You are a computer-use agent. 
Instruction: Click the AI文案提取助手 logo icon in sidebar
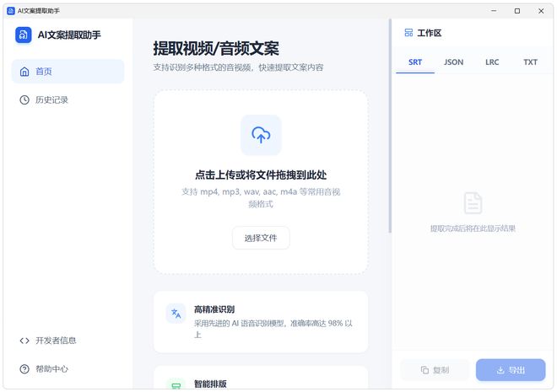pyautogui.click(x=24, y=35)
